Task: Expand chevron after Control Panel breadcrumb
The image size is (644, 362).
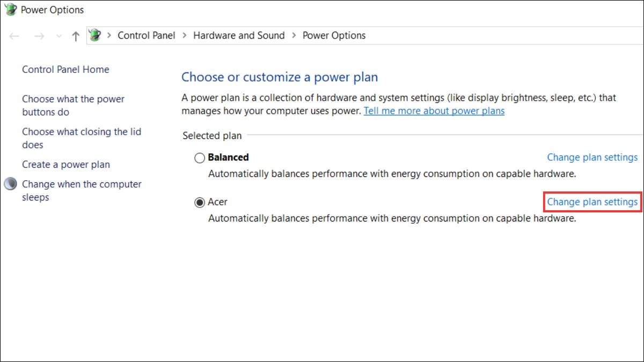Action: coord(185,35)
